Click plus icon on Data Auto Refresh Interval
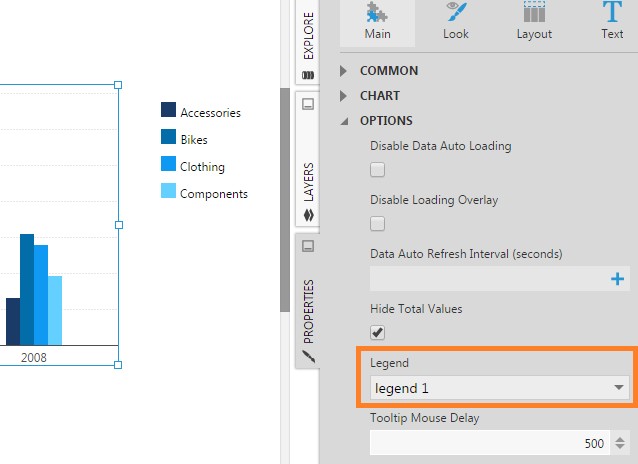 618,279
